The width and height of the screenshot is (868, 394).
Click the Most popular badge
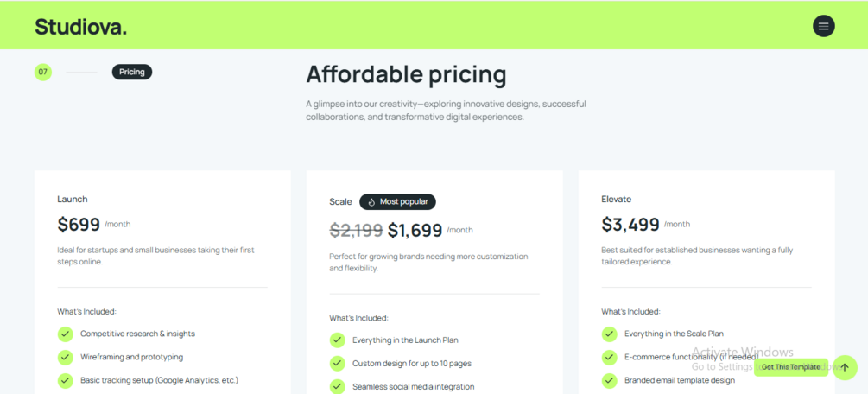[x=397, y=201]
